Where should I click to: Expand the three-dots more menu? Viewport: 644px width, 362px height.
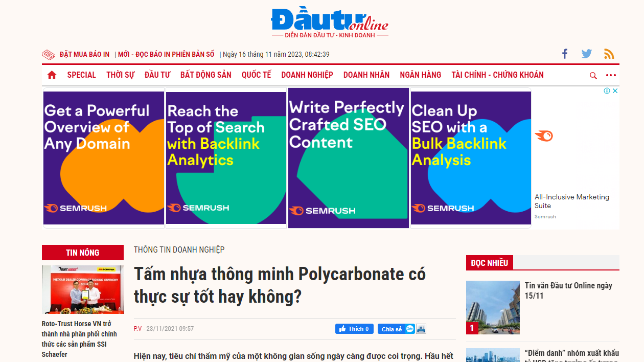611,76
